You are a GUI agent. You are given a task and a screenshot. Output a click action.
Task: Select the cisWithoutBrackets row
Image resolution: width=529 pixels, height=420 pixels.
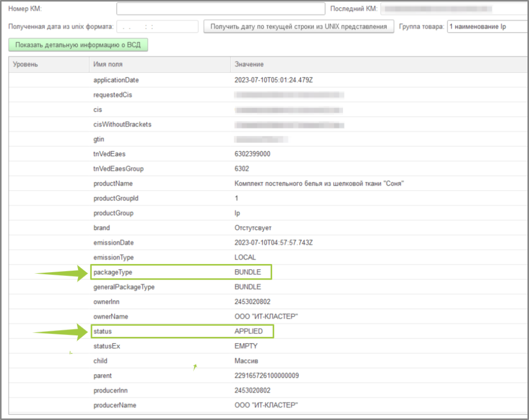(x=268, y=125)
